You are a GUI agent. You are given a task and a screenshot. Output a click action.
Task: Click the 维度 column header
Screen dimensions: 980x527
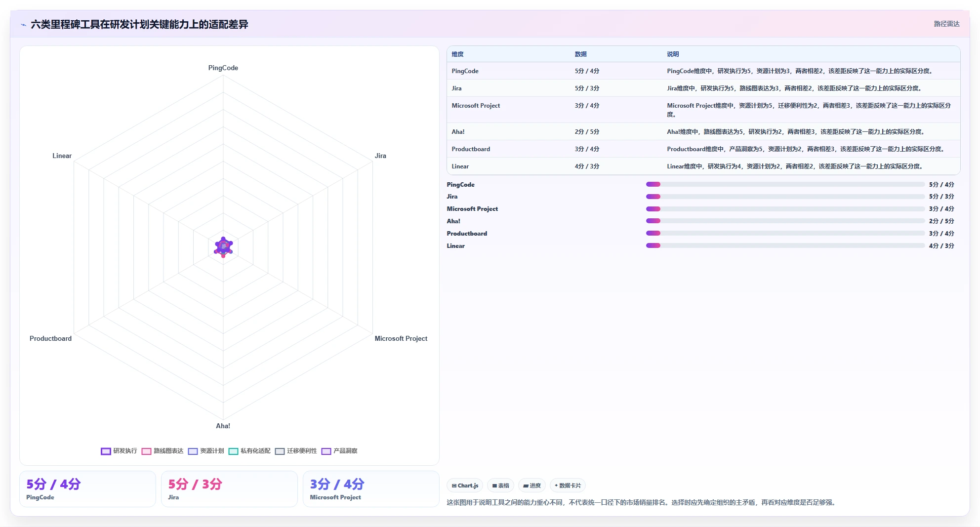click(x=457, y=54)
